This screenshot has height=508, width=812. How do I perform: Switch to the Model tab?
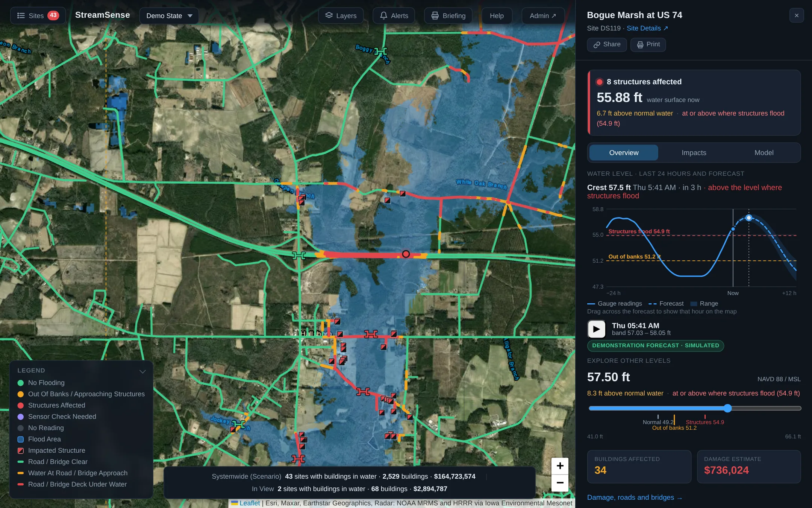pyautogui.click(x=764, y=152)
